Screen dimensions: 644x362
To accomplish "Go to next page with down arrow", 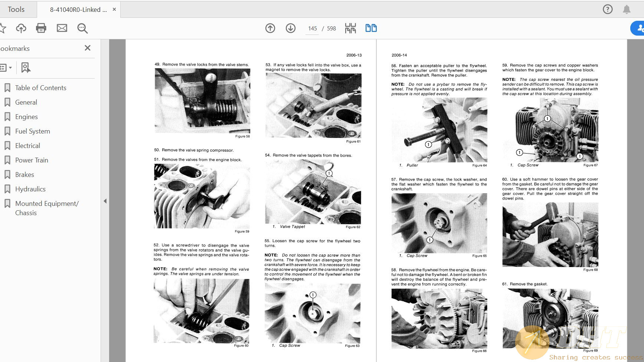I will 291,28.
